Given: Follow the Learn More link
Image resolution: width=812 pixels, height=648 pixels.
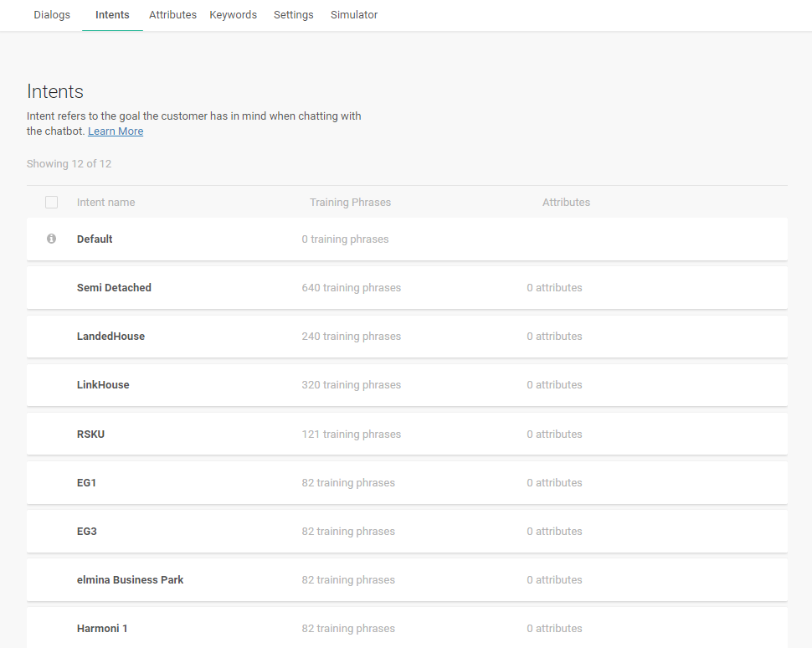Looking at the screenshot, I should 116,131.
